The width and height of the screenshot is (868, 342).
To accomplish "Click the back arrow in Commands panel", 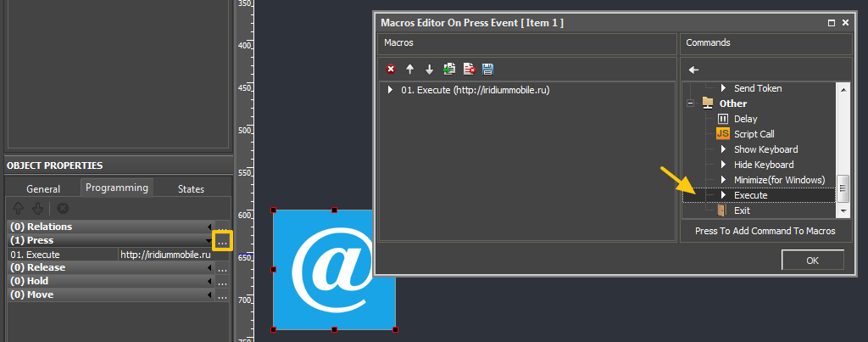I will point(693,70).
